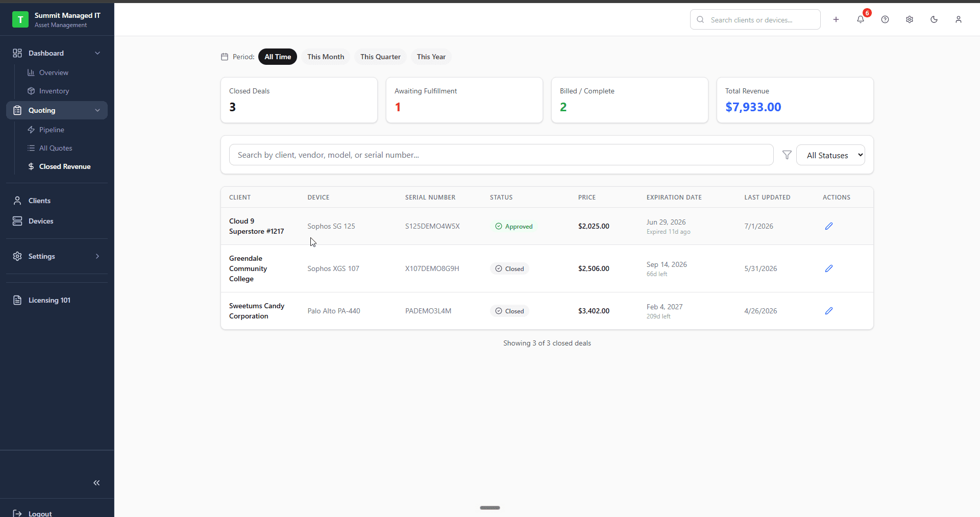
Task: Click the search by client, vendor field
Action: click(x=501, y=155)
